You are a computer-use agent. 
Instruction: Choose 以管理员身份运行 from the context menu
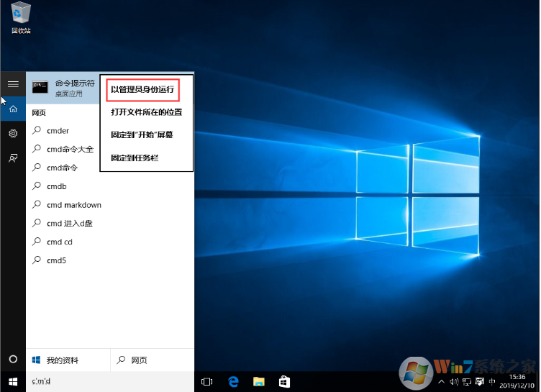142,90
